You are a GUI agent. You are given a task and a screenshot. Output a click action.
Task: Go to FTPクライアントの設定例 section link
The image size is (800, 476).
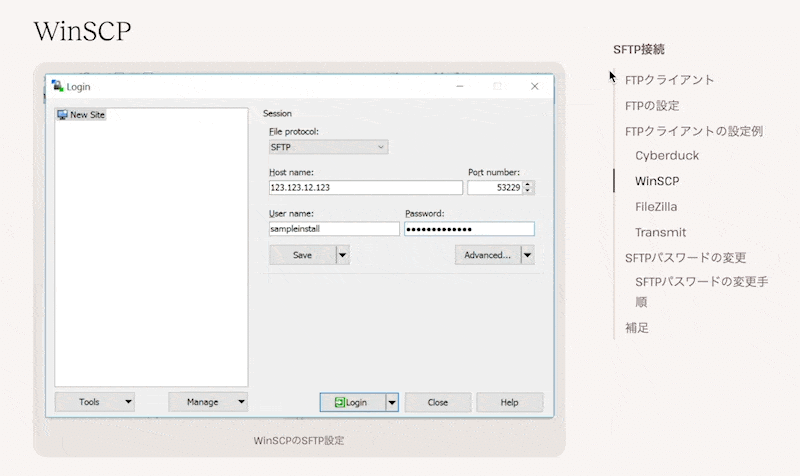tap(693, 131)
